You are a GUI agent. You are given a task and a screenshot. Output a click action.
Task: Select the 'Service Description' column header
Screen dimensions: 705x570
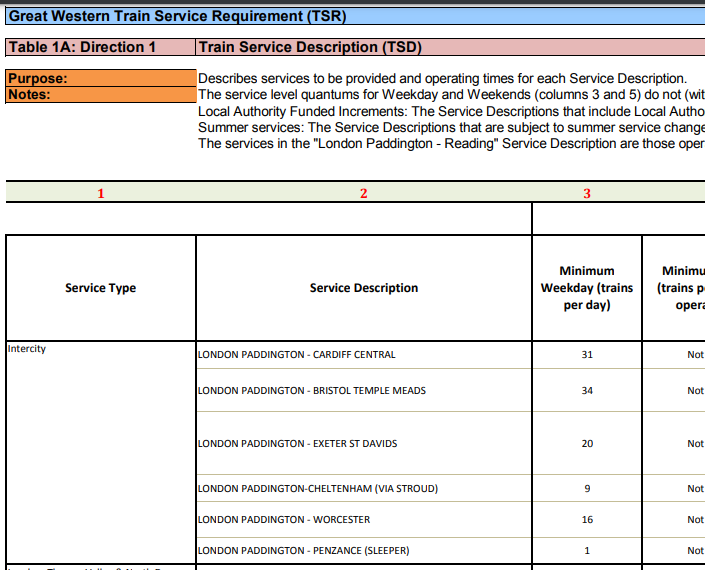364,288
